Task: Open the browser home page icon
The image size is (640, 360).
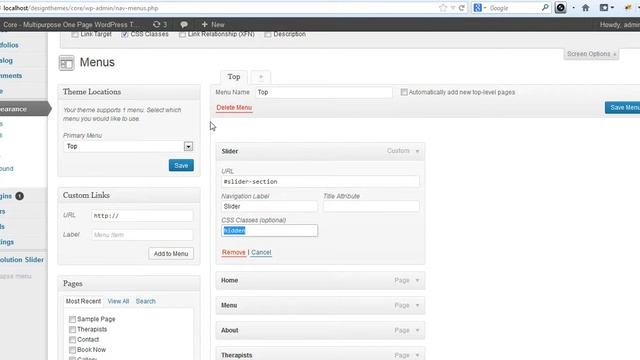Action: click(x=585, y=8)
